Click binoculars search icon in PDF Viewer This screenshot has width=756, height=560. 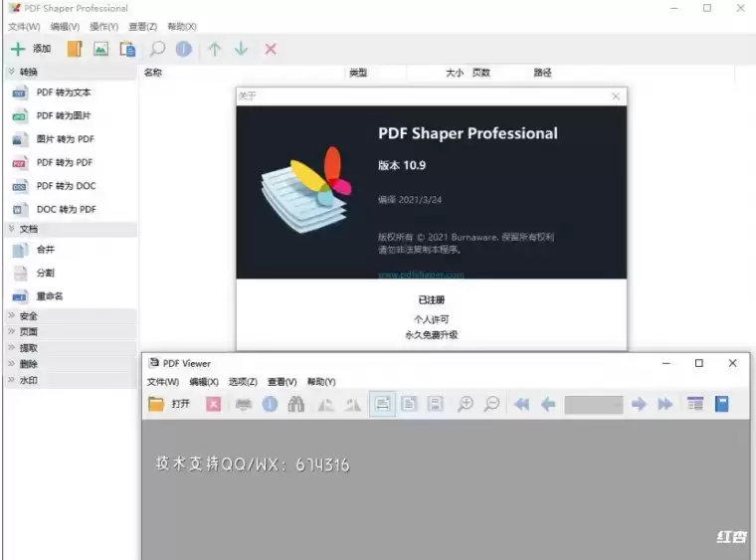pos(296,404)
